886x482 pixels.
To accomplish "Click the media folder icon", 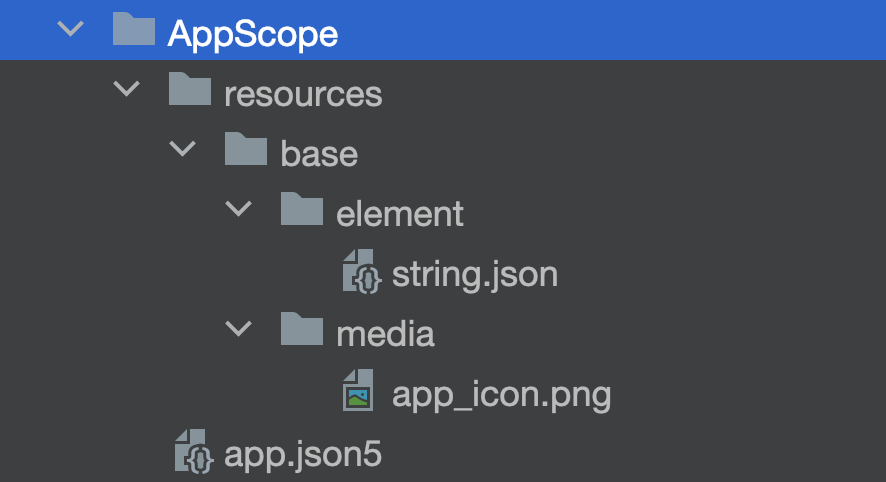I will (x=302, y=329).
